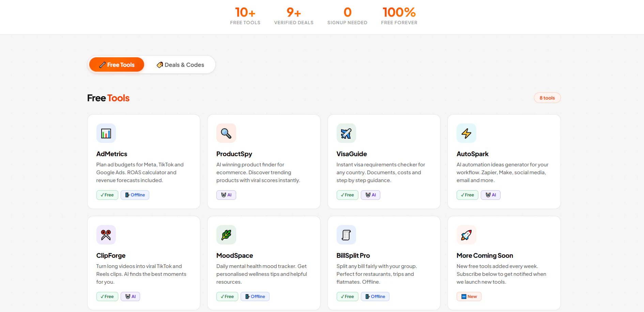Click the ProductSpy magnifying glass icon

[x=226, y=133]
